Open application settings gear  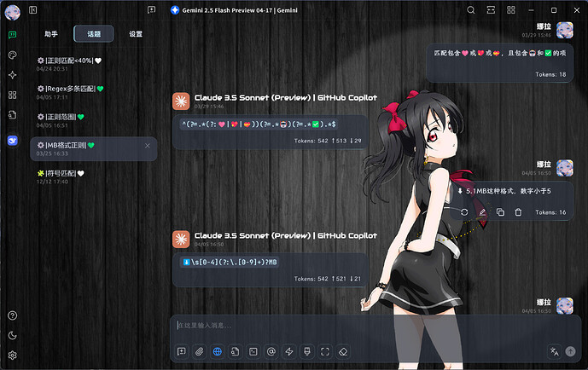tap(13, 356)
